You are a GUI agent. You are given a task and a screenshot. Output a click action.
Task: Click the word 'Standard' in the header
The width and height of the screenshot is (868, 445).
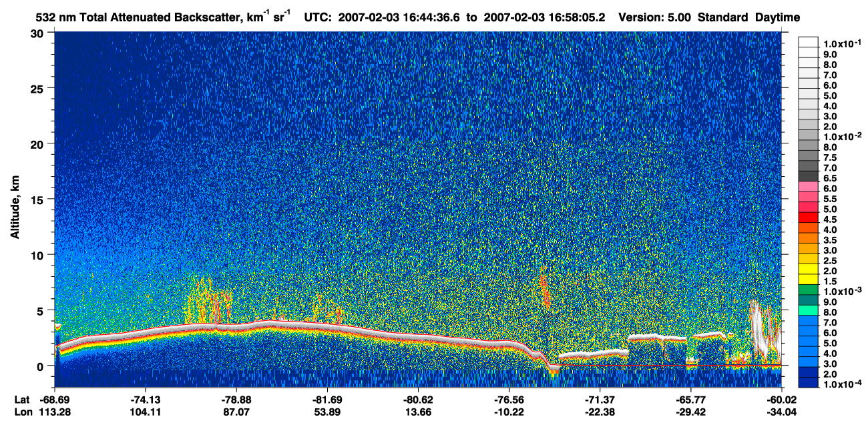pyautogui.click(x=723, y=18)
